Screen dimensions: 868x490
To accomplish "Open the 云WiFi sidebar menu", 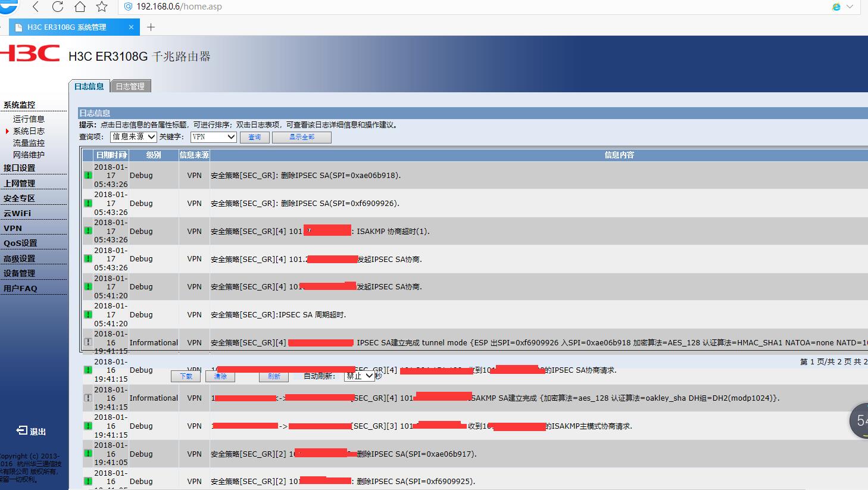I will click(17, 213).
